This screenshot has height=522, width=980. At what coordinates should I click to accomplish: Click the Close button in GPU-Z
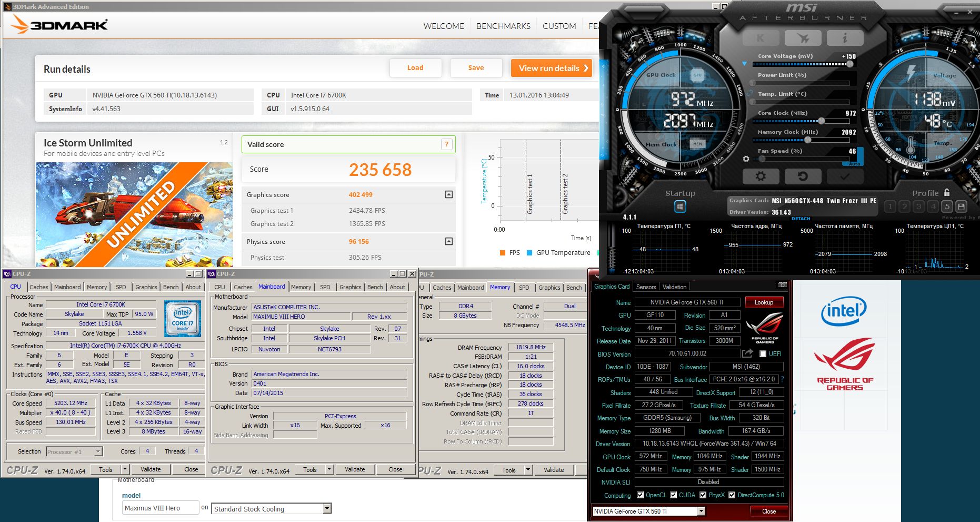coord(769,511)
